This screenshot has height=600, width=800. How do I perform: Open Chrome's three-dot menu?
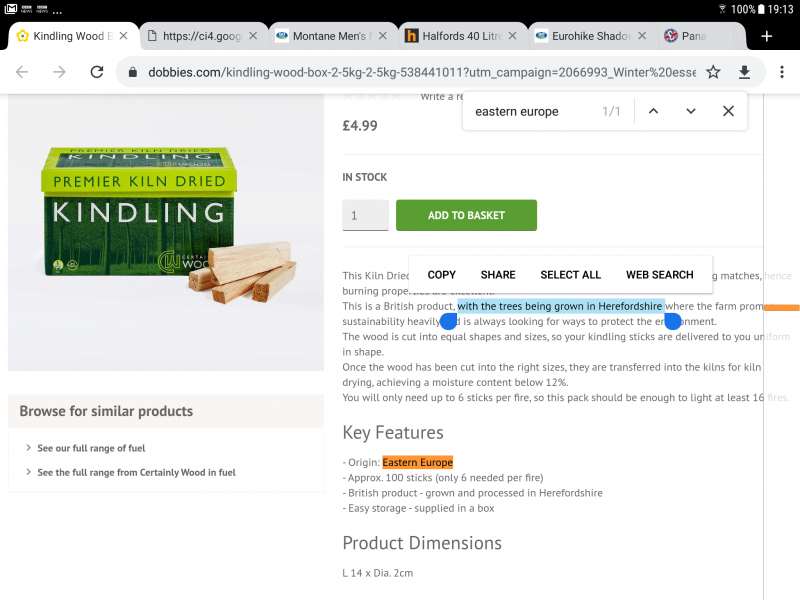pyautogui.click(x=781, y=72)
